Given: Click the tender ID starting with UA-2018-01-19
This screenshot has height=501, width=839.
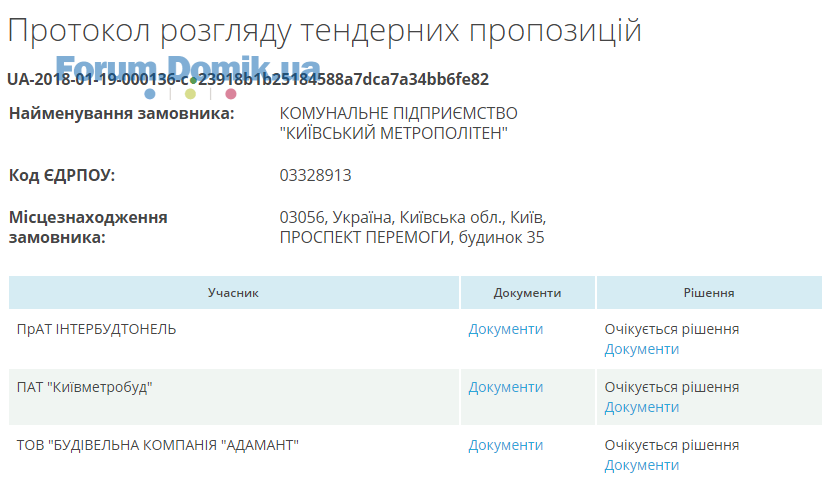Looking at the screenshot, I should pyautogui.click(x=248, y=79).
